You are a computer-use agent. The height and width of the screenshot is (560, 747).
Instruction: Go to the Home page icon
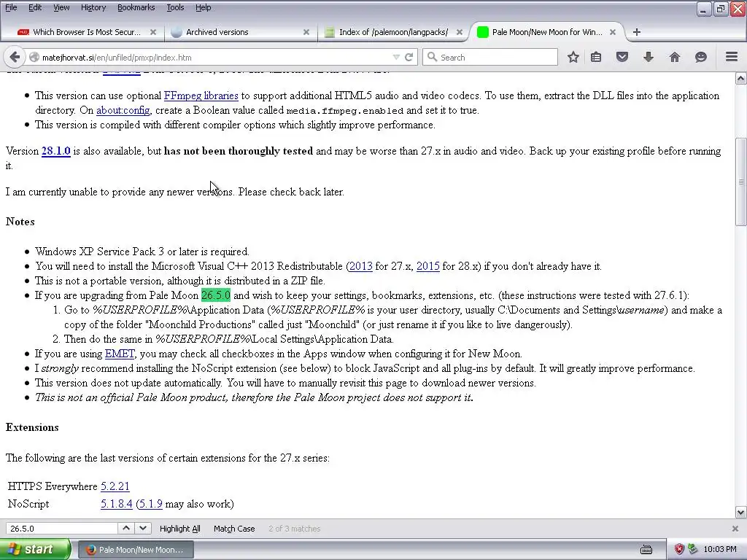coord(675,57)
